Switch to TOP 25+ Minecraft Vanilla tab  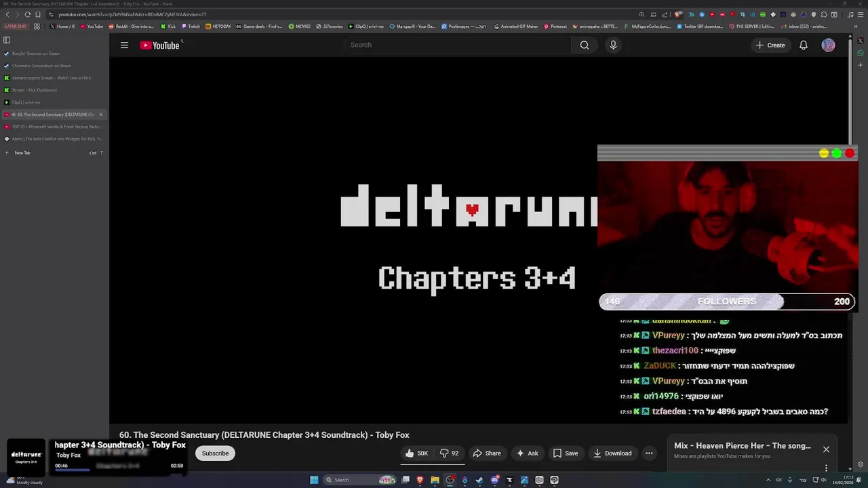coord(54,127)
